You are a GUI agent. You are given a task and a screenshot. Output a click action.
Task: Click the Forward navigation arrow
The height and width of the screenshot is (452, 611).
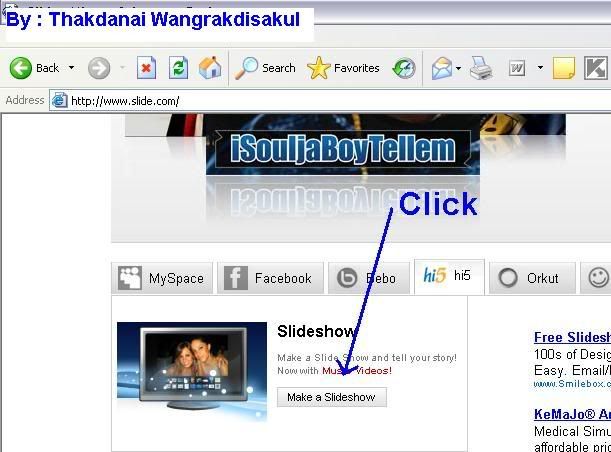click(98, 68)
